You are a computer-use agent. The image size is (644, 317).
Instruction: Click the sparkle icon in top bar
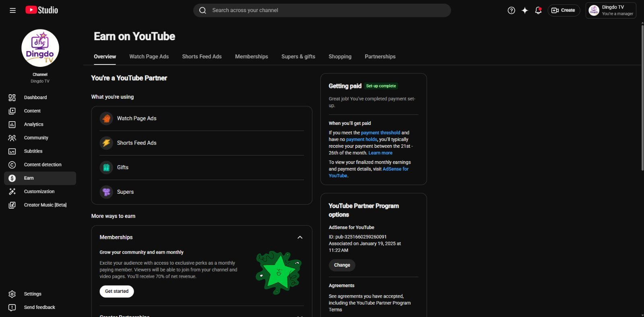[525, 10]
